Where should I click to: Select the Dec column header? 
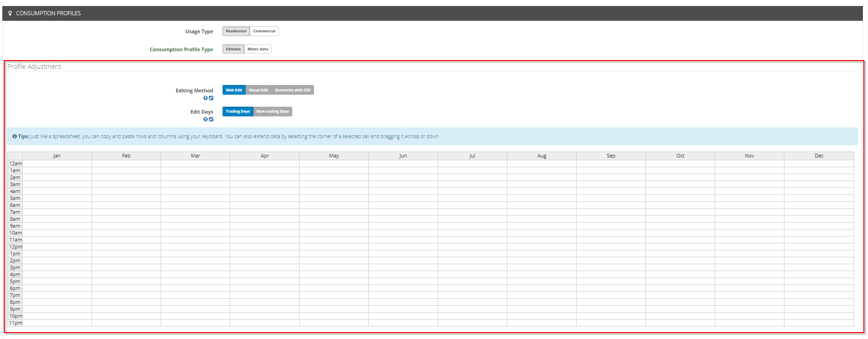tap(819, 156)
